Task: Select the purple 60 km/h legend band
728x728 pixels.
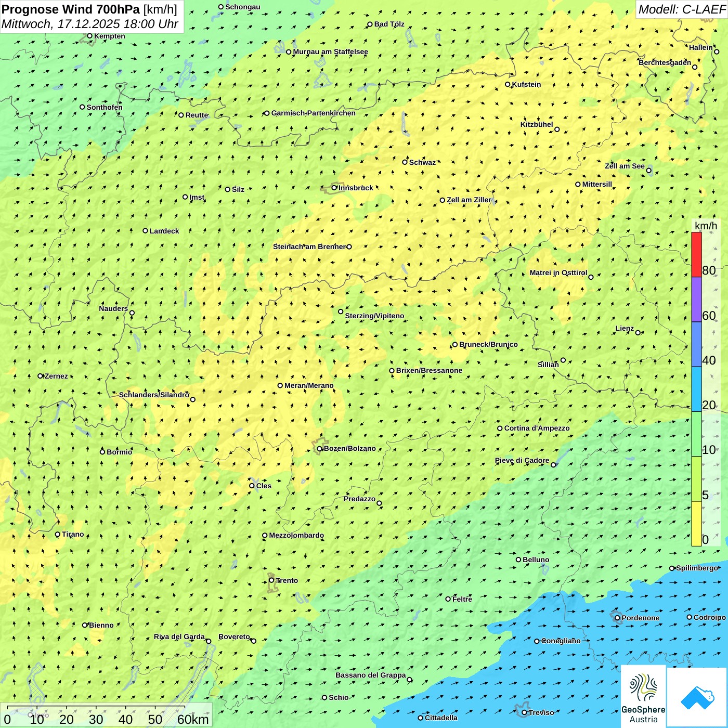Action: coord(696,300)
